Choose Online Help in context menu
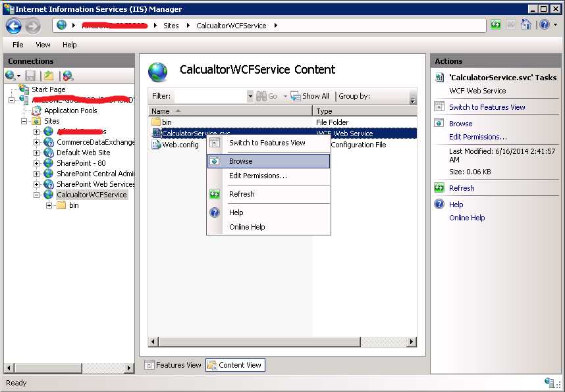This screenshot has height=392, width=565. (x=269, y=227)
